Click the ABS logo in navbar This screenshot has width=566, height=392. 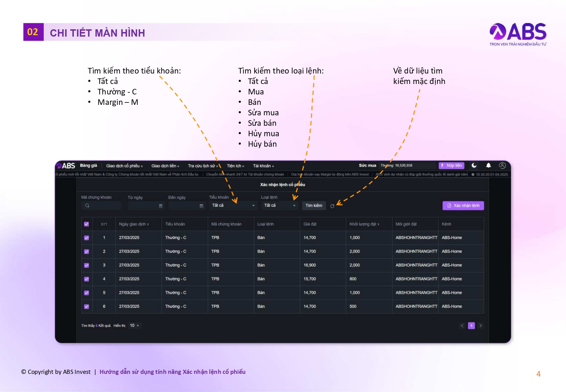(66, 166)
